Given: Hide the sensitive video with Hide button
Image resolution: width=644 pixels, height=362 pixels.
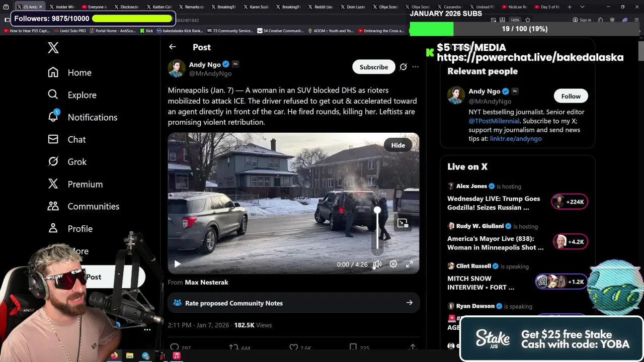Looking at the screenshot, I should pyautogui.click(x=398, y=145).
